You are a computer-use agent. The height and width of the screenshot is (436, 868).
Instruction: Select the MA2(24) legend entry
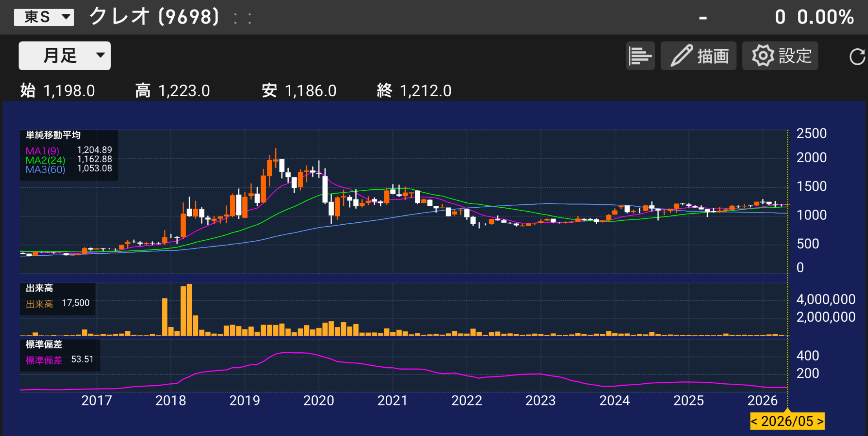click(45, 160)
